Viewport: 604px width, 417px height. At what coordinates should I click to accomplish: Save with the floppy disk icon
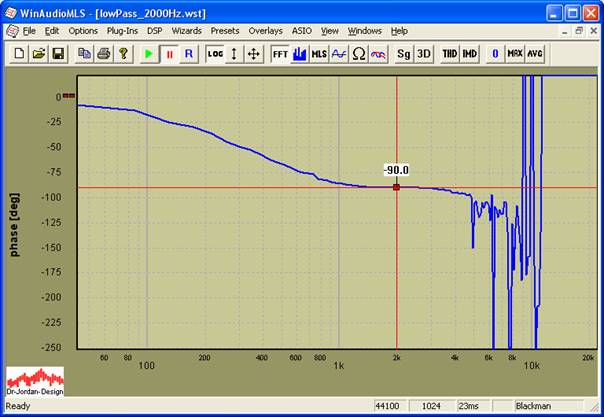[x=58, y=54]
